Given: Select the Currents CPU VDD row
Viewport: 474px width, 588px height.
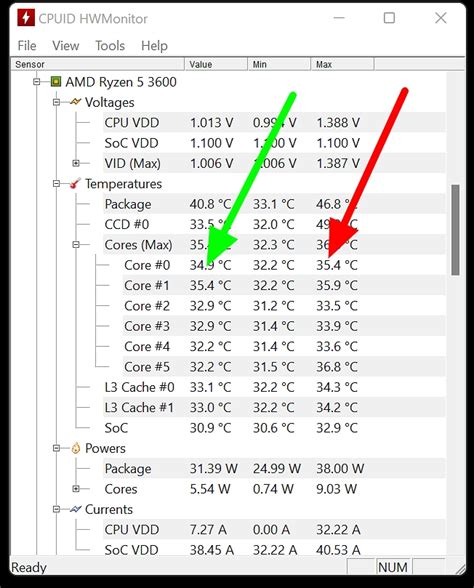Looking at the screenshot, I should click(x=274, y=530).
